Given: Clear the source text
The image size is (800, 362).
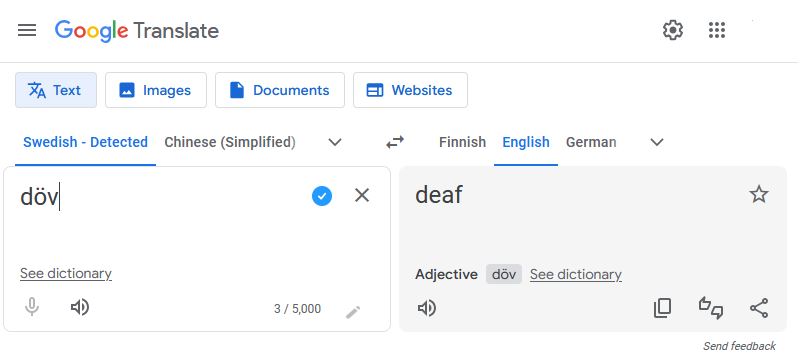Looking at the screenshot, I should [362, 195].
